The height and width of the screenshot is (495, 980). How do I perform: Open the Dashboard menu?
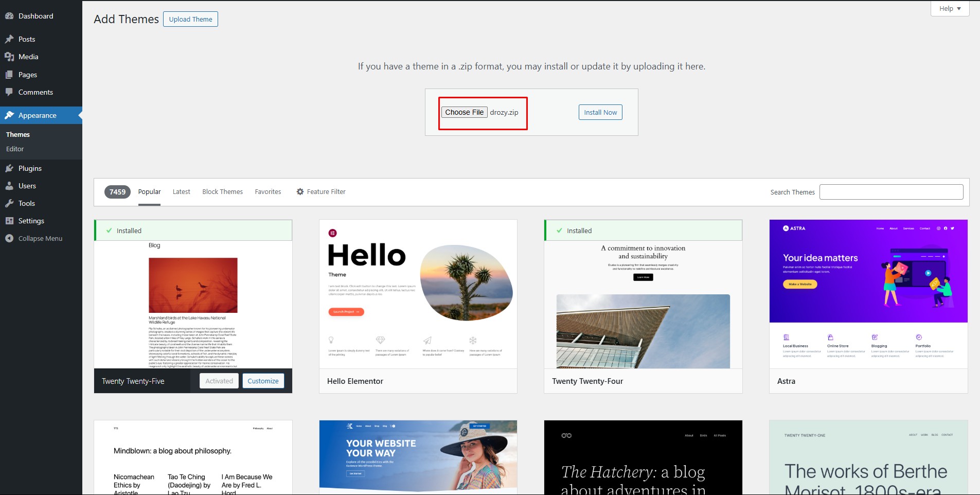pos(41,16)
